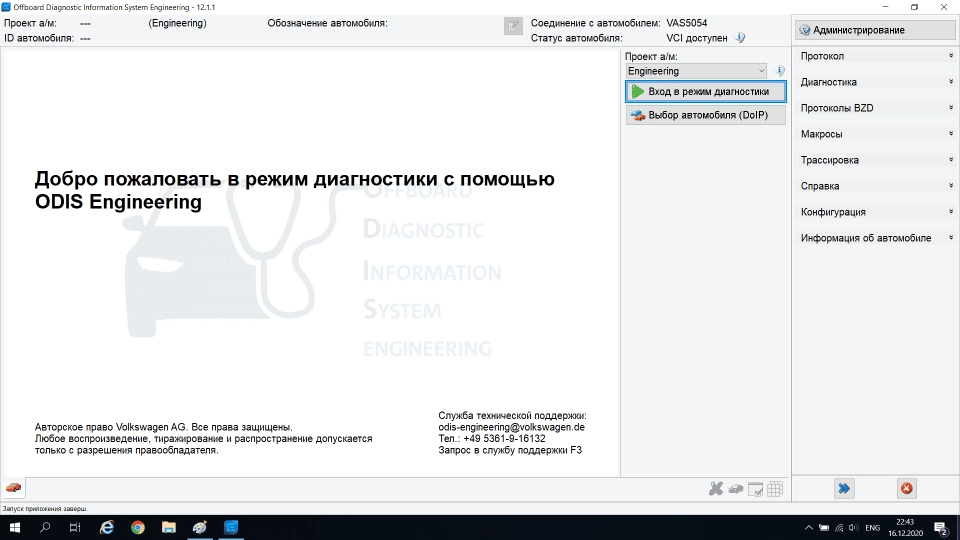Click the 'Тел.: +49 5361-9-16132' text

[492, 438]
